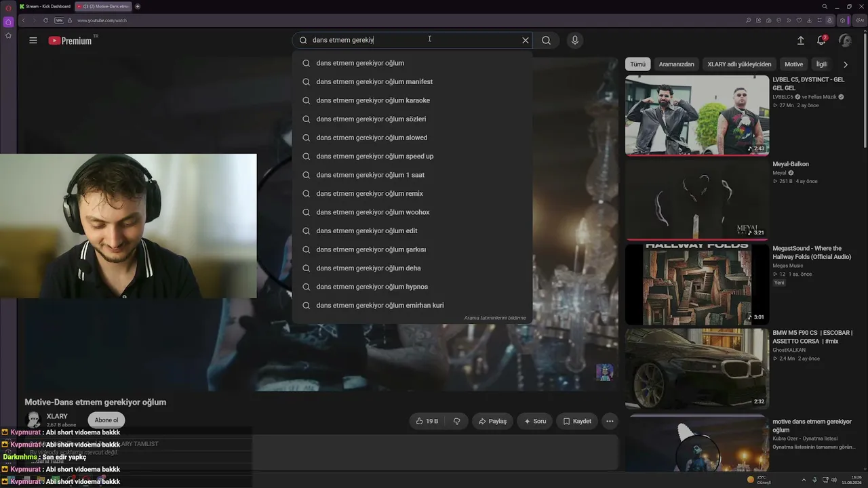The width and height of the screenshot is (868, 488).
Task: Select the "Aramanızdan" filter chip
Action: pyautogui.click(x=677, y=64)
